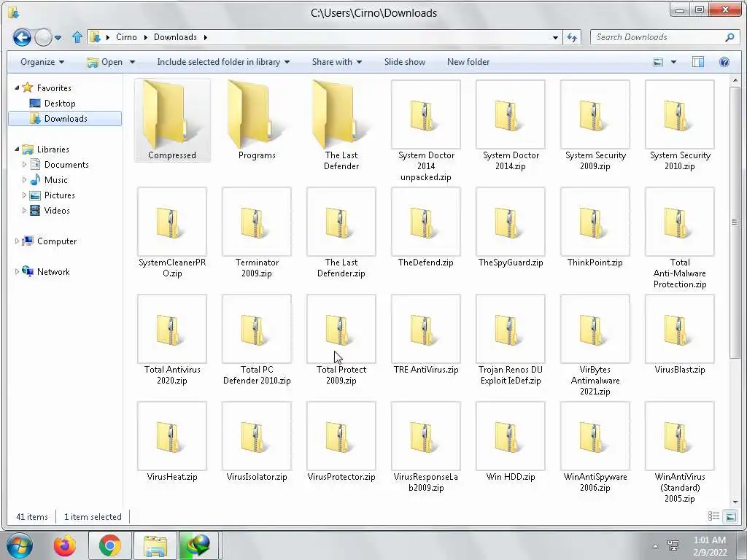The width and height of the screenshot is (747, 560).
Task: Expand the Documents library
Action: coord(24,164)
